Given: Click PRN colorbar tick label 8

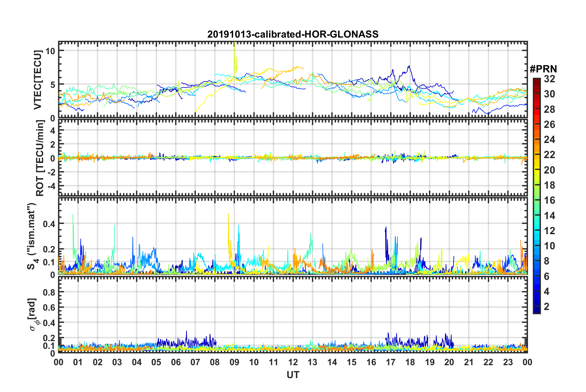Looking at the screenshot, I should click(x=547, y=261).
